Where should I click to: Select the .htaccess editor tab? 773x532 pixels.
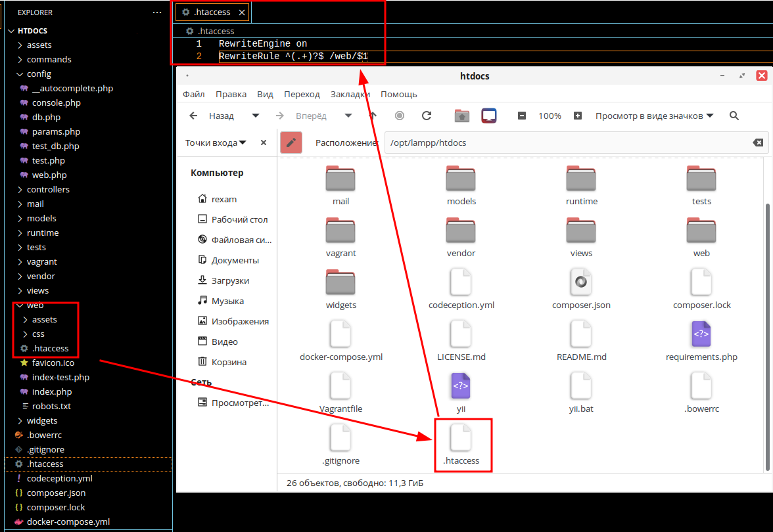[x=212, y=12]
